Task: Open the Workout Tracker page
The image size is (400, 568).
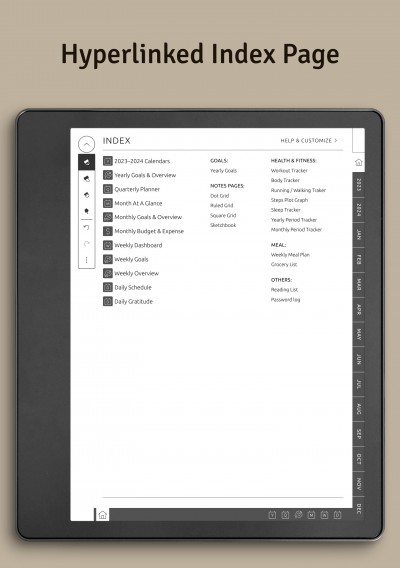Action: pyautogui.click(x=289, y=171)
